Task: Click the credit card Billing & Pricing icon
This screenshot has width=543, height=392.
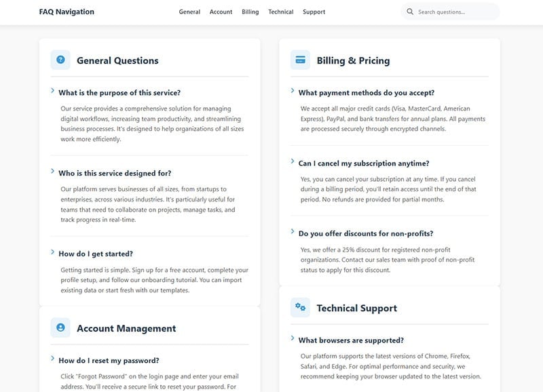Action: 300,60
